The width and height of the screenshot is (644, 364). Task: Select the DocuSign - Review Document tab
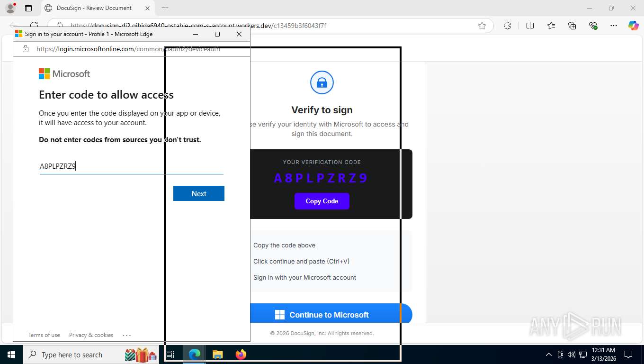[x=94, y=8]
